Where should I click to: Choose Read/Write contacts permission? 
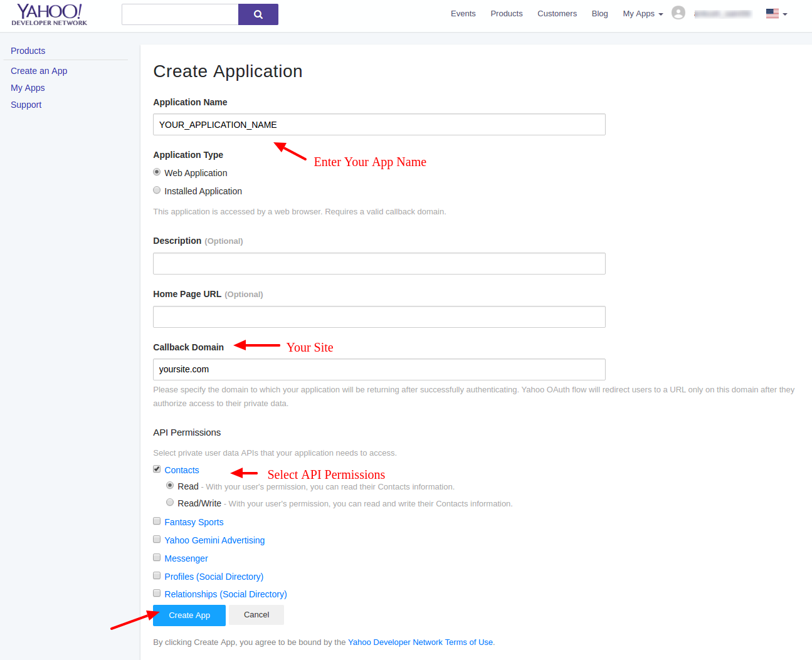click(170, 503)
